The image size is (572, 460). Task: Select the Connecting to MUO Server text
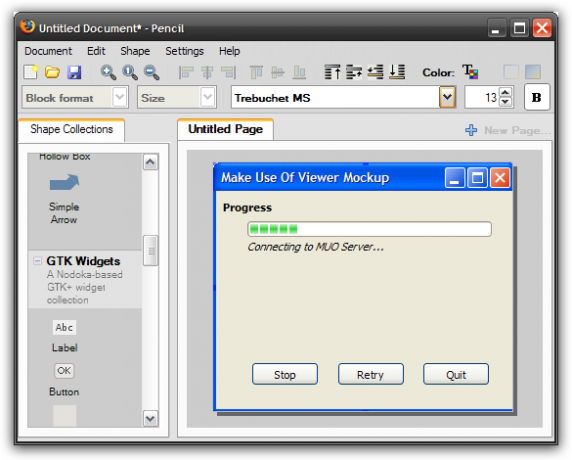[x=316, y=247]
